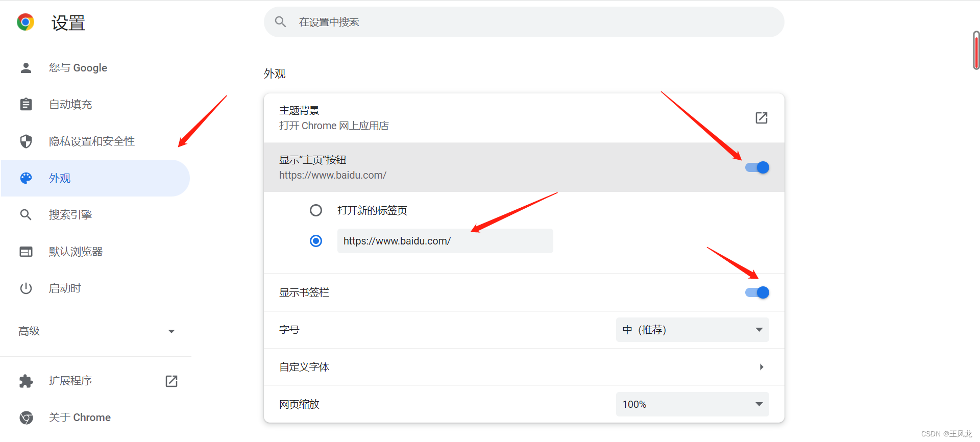Click the magnifier icon in settings search

point(280,22)
